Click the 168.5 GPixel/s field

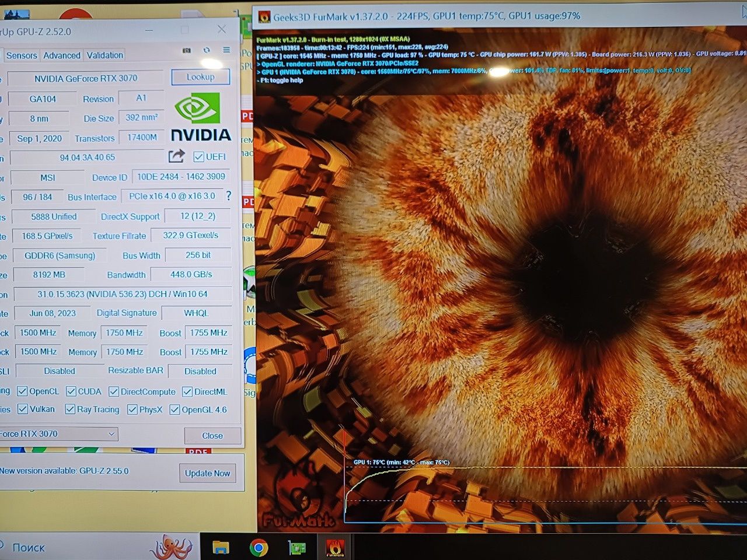coord(48,236)
